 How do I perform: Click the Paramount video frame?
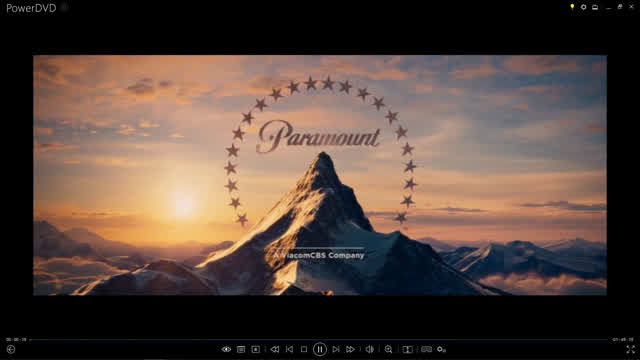320,175
